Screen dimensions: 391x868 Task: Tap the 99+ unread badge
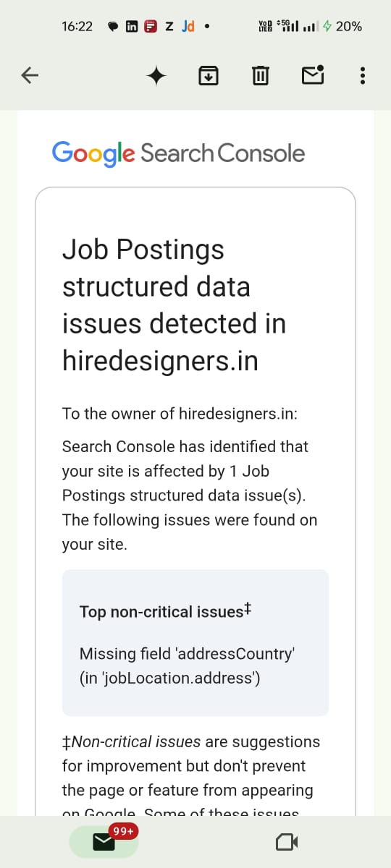(122, 831)
